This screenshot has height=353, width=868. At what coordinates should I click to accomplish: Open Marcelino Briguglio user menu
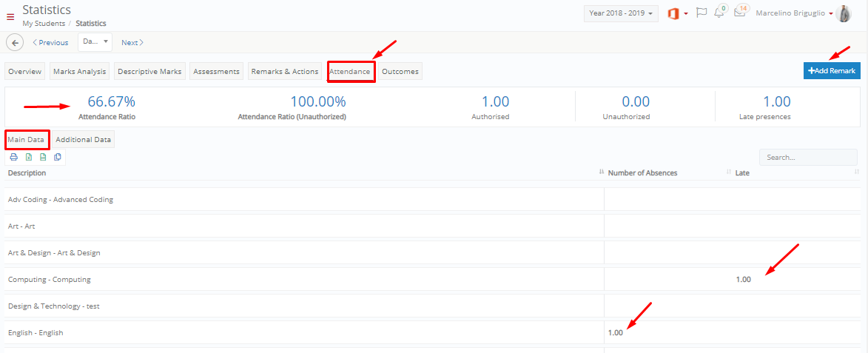[x=794, y=13]
